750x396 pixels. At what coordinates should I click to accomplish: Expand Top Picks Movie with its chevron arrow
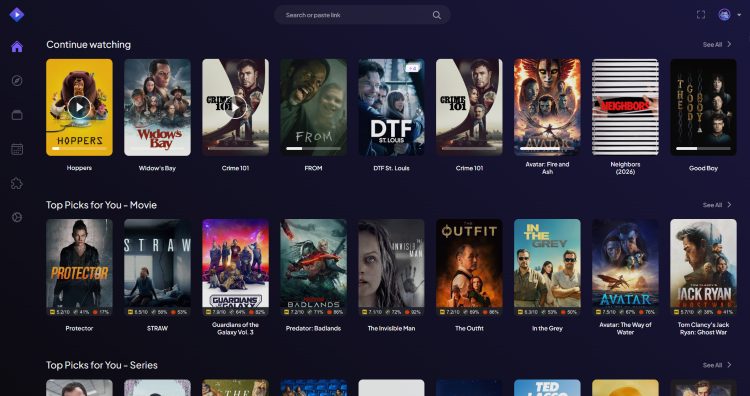(729, 205)
